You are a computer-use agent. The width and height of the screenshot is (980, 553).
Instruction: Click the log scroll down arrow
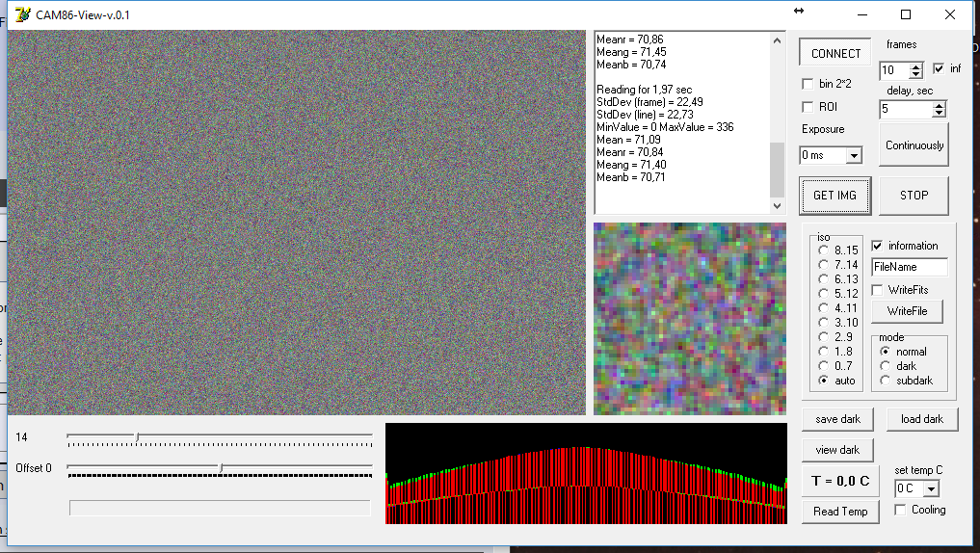777,205
